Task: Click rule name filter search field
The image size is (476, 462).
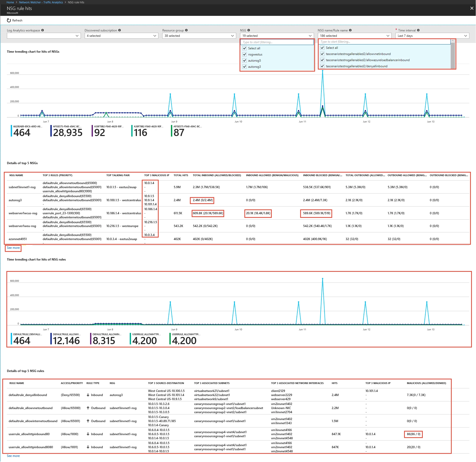Action: [x=384, y=42]
